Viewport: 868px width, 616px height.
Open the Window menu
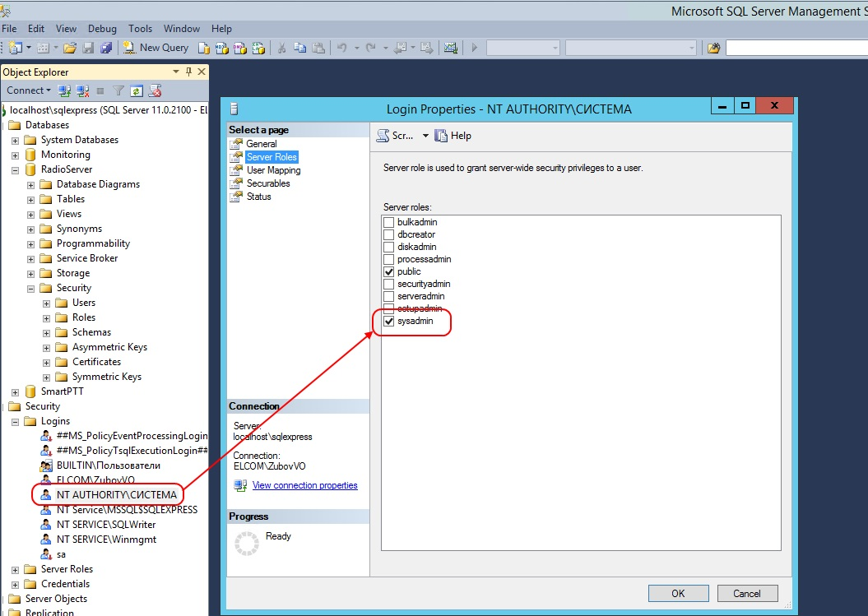[x=182, y=29]
